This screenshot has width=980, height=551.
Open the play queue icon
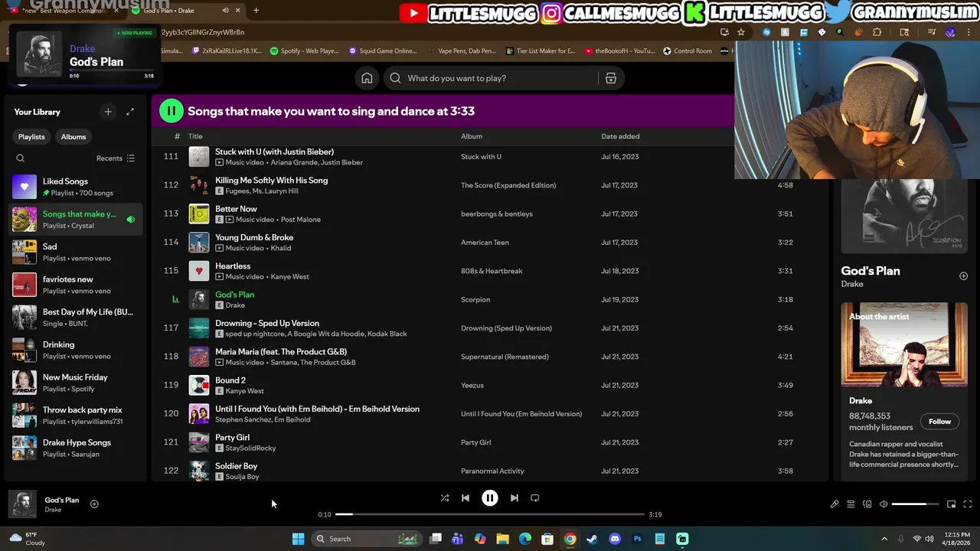click(x=851, y=504)
